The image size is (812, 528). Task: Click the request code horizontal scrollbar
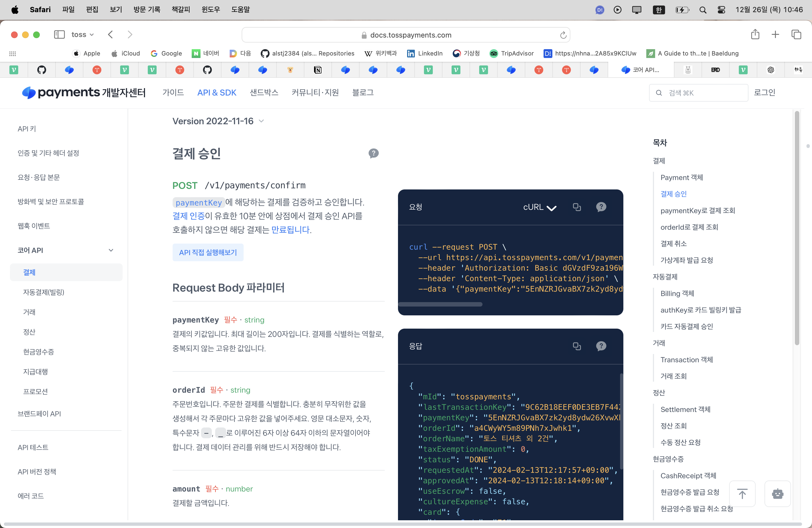[x=440, y=304]
